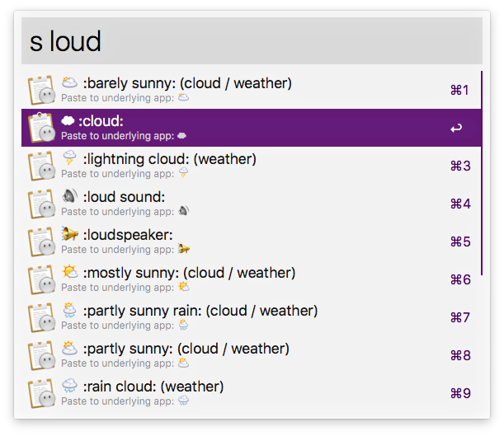This screenshot has width=504, height=436.
Task: Choose the ':lightning cloud: (weather)' result
Action: (x=251, y=166)
